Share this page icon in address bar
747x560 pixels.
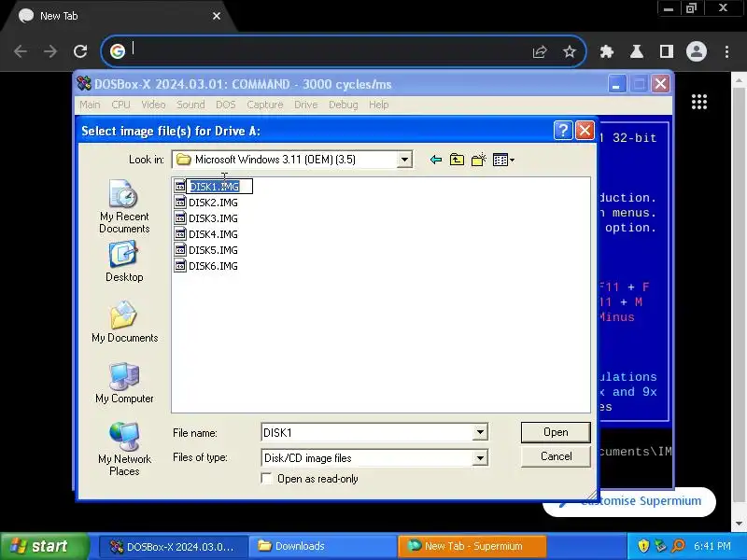540,51
